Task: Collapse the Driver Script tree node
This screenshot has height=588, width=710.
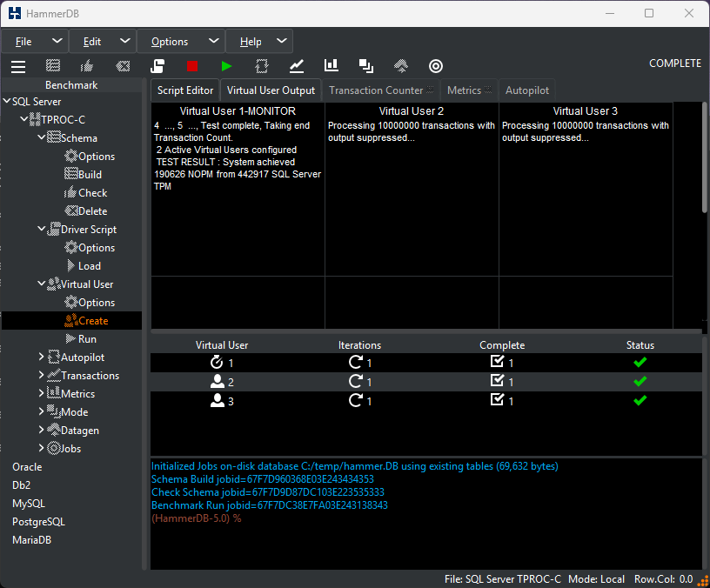Action: point(41,229)
